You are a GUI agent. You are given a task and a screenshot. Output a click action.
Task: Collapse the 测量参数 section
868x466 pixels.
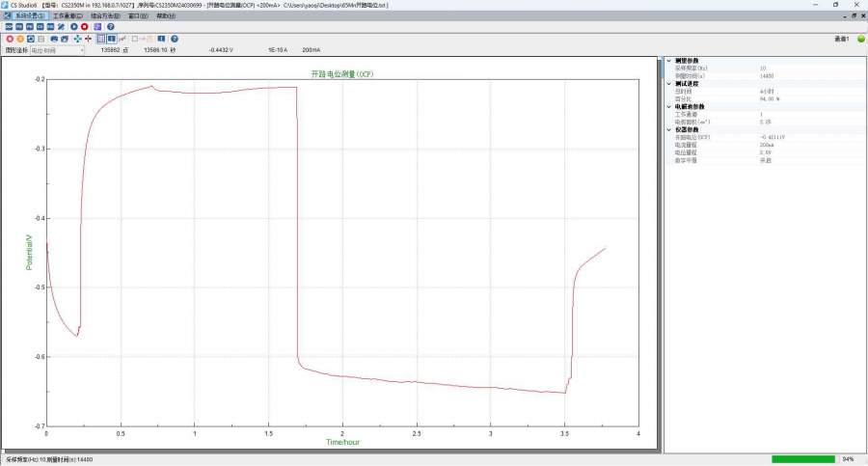[x=669, y=60]
